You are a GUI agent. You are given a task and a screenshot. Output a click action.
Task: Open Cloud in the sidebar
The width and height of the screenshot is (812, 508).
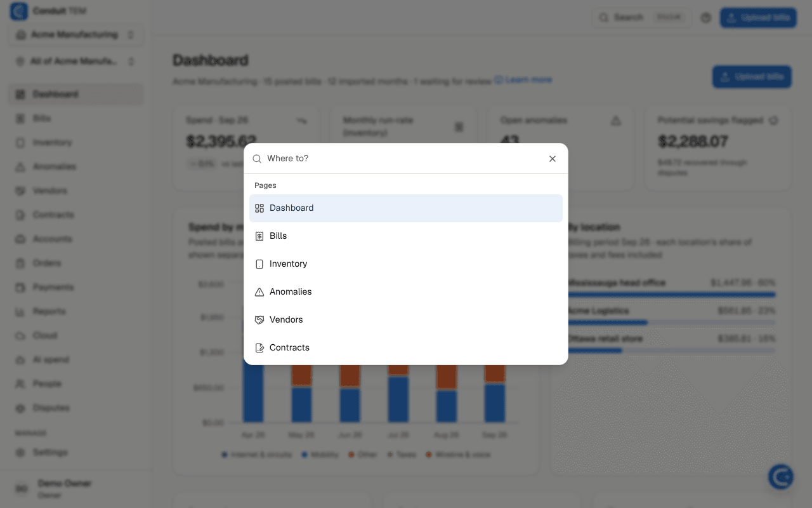[75, 336]
